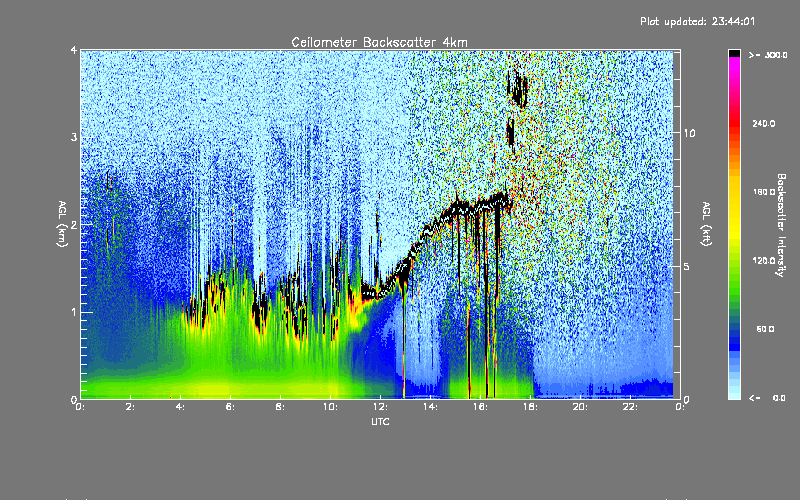Screen dimensions: 800x500
Task: Click the "22:" hour tick on UTC axis
Action: click(631, 407)
